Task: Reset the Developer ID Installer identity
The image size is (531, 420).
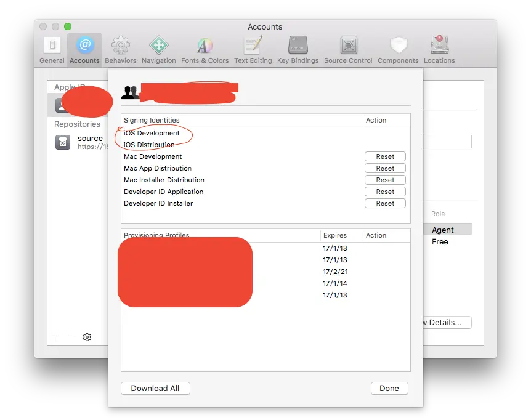Action: coord(385,203)
